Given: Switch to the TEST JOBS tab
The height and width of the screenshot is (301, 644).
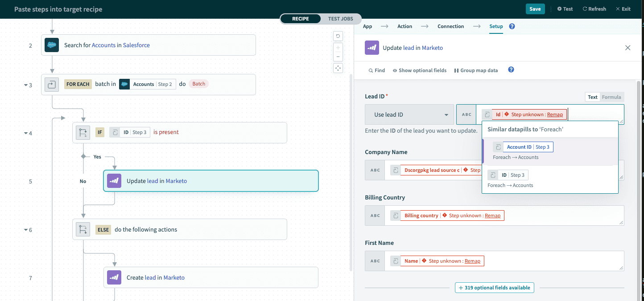Looking at the screenshot, I should (x=340, y=19).
